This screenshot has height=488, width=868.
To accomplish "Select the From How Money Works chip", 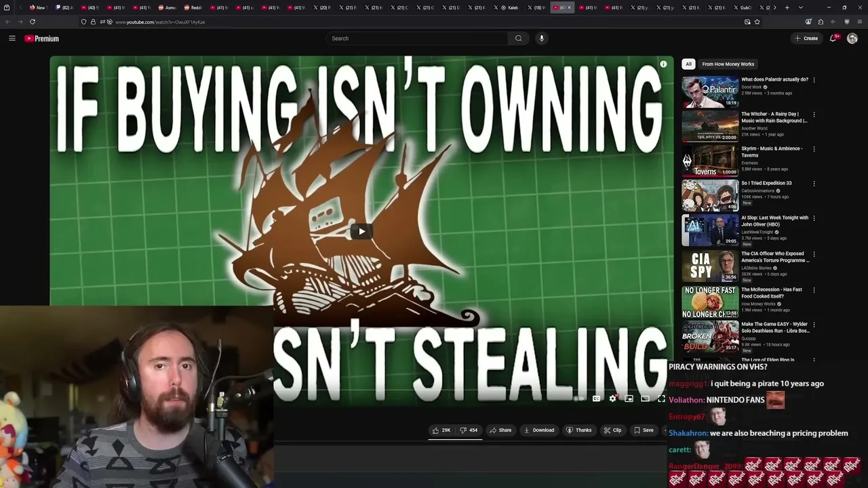I will [x=728, y=64].
